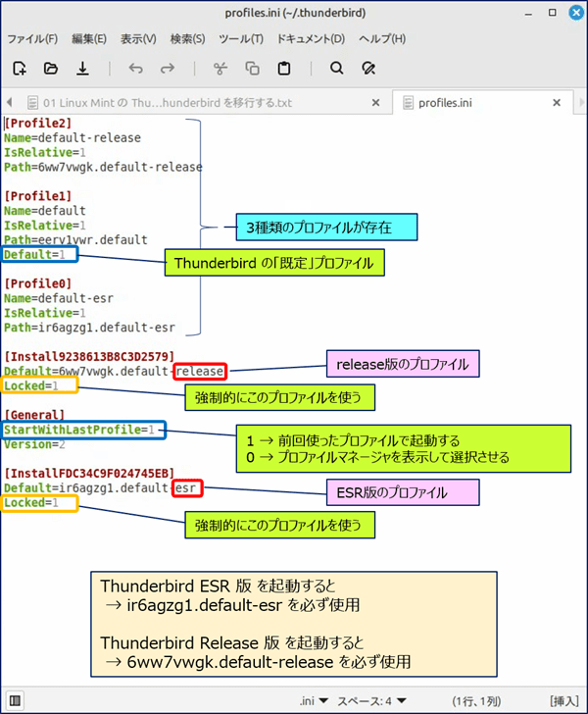Screen dimensions: 588x714
Task: Click the [General] section header
Action: coord(34,415)
